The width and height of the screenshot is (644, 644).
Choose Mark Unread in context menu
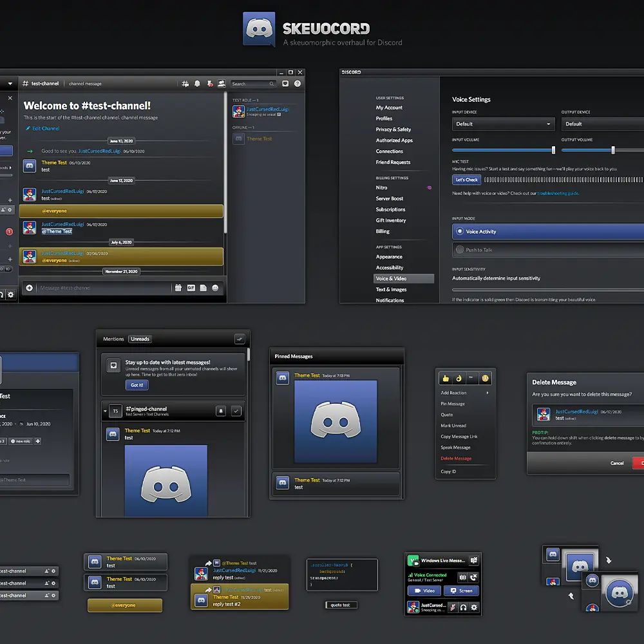[453, 426]
